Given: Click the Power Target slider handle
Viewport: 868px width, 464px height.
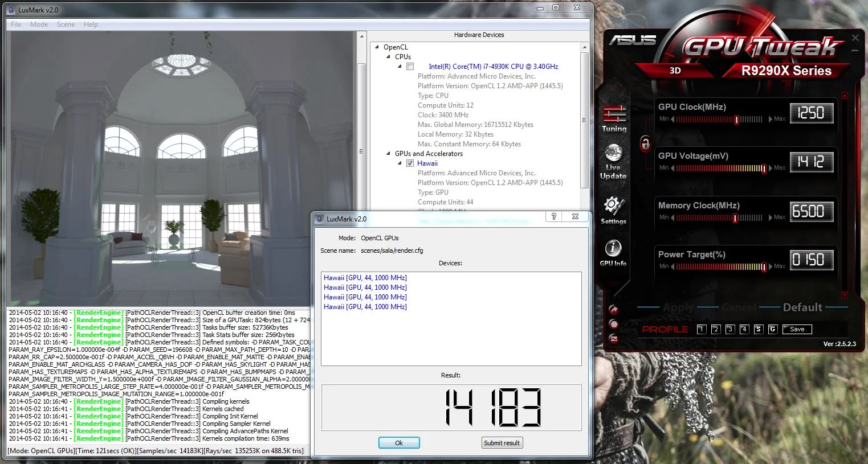Looking at the screenshot, I should tap(764, 267).
